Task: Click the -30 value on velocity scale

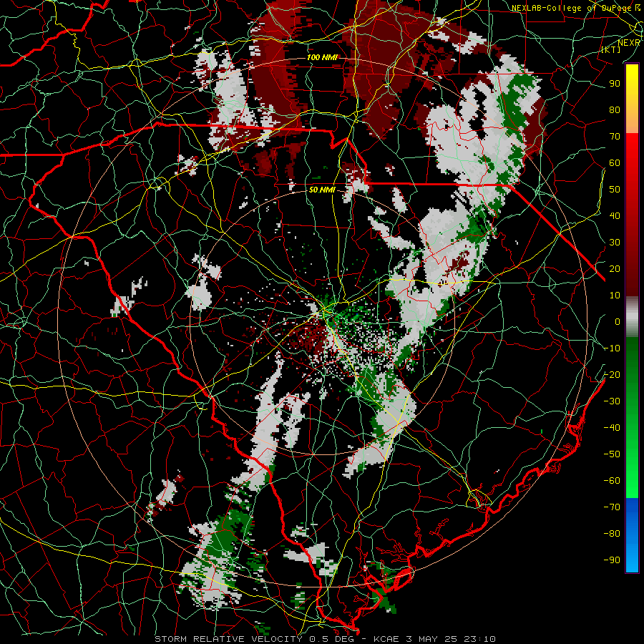Action: coord(612,401)
